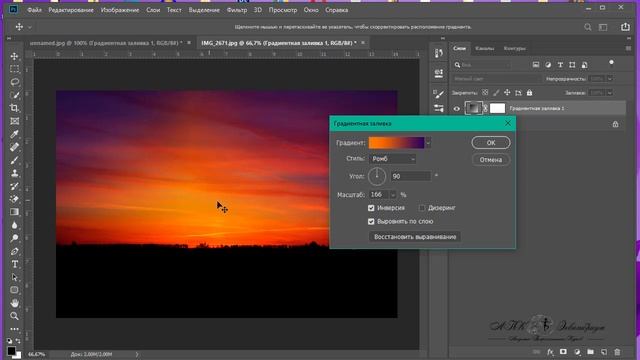Toggle lock image pixels brush icon
640x360 pixels.
click(x=496, y=93)
